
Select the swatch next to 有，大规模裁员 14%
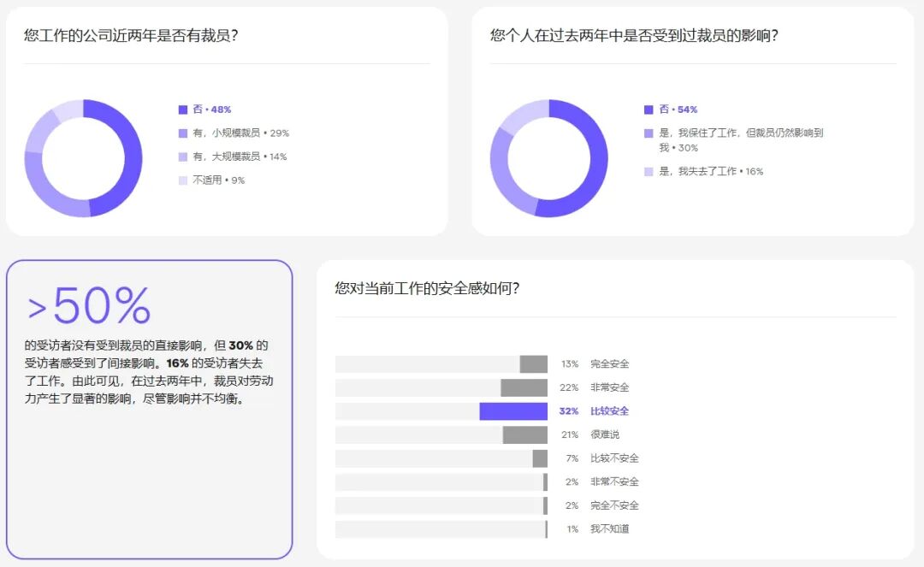183,157
